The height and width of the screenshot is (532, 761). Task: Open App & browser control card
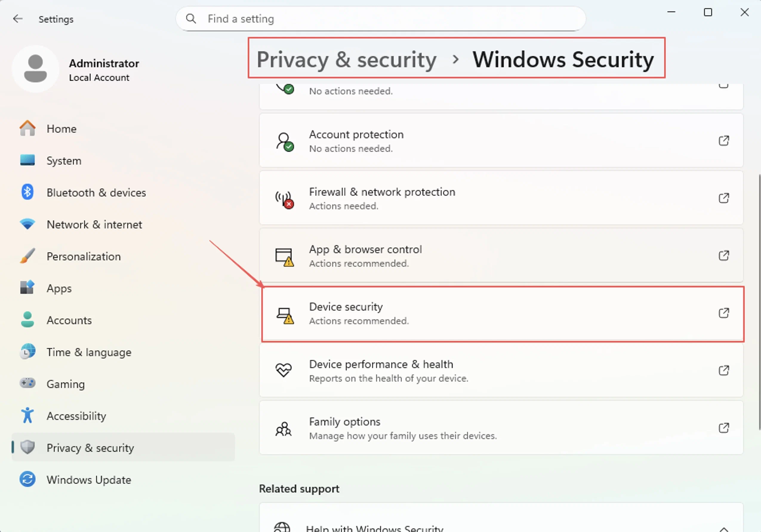click(501, 255)
